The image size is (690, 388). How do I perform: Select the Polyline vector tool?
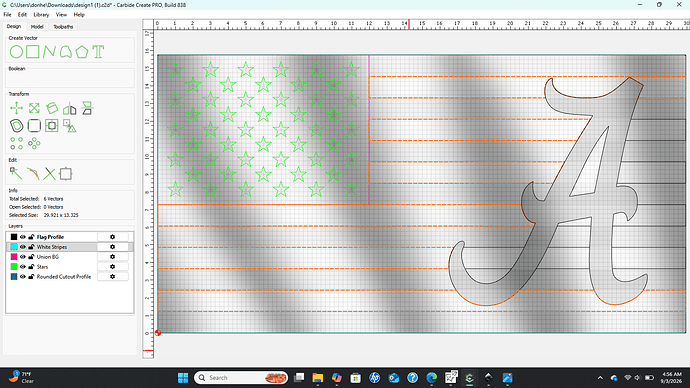[49, 52]
